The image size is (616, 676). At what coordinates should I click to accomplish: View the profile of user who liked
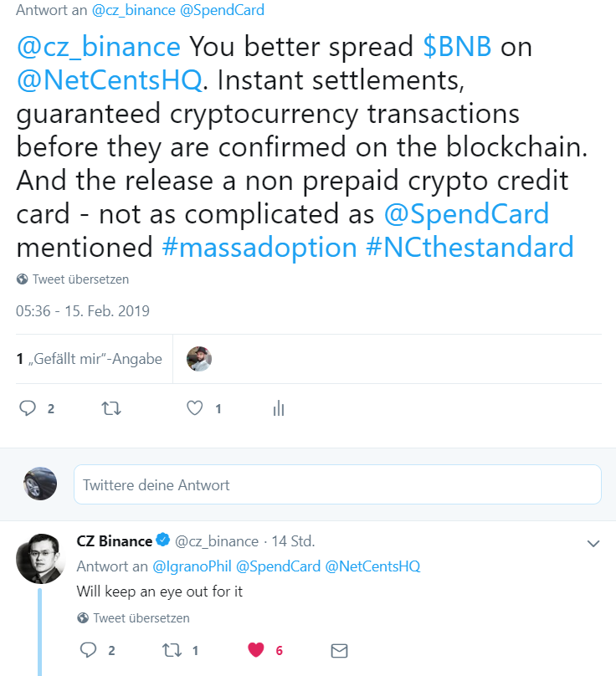198,359
